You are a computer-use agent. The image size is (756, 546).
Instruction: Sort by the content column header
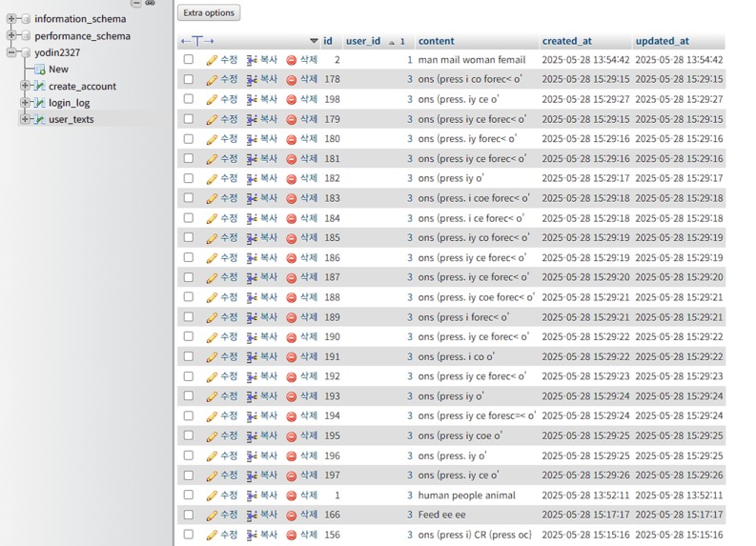[x=437, y=41]
